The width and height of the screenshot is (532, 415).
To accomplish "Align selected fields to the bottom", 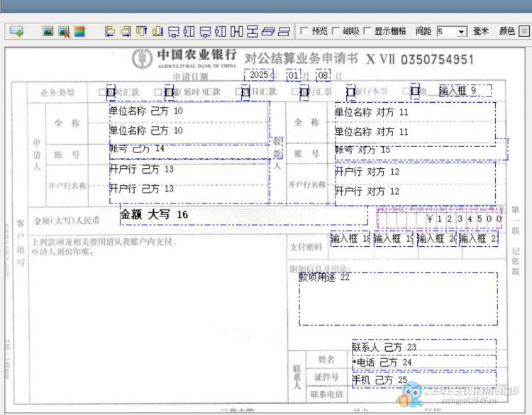I will (157, 31).
